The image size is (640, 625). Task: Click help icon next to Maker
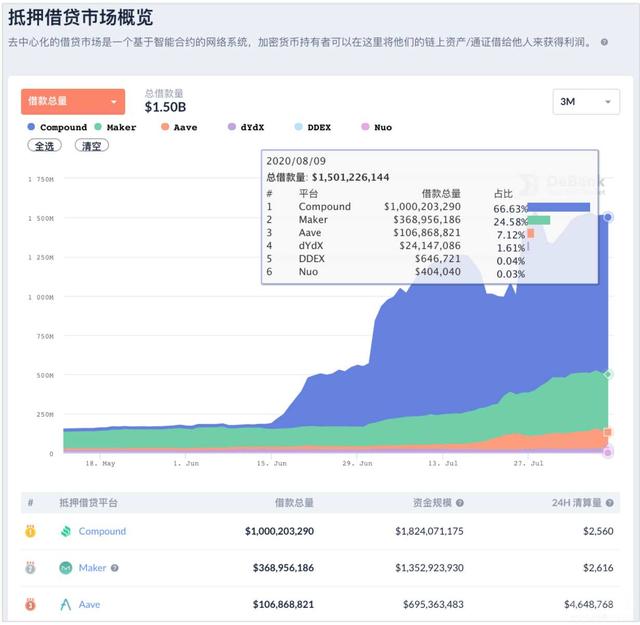[115, 568]
